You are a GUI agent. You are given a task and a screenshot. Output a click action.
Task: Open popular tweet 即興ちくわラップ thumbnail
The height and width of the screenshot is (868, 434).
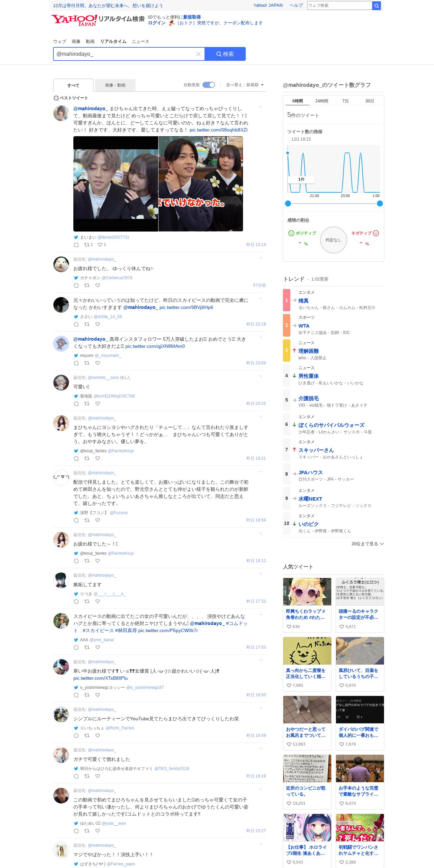pyautogui.click(x=307, y=592)
